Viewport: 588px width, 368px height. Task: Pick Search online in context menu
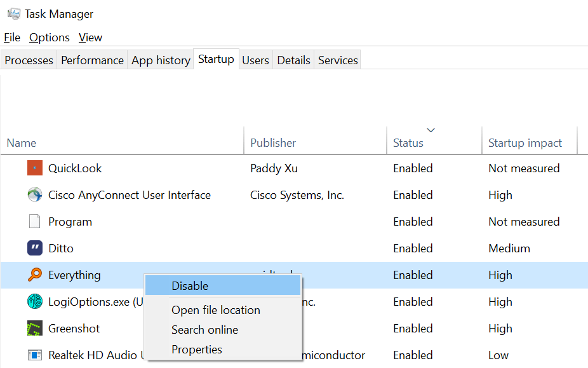coord(204,330)
